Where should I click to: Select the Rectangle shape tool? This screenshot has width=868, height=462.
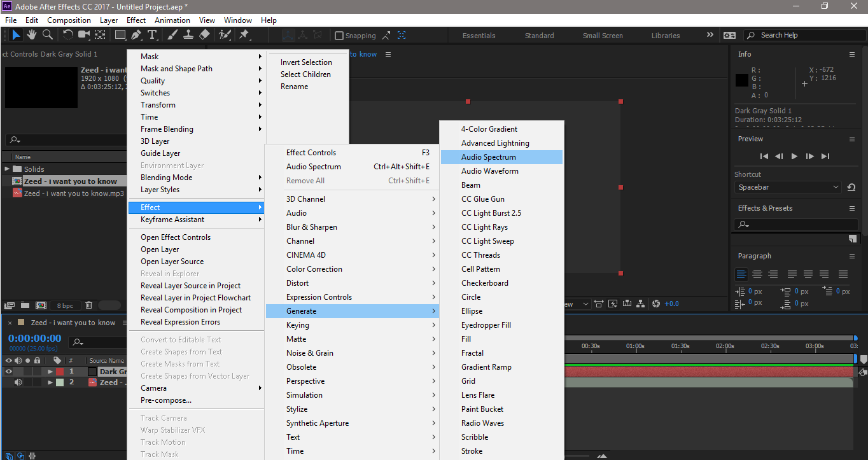point(120,34)
